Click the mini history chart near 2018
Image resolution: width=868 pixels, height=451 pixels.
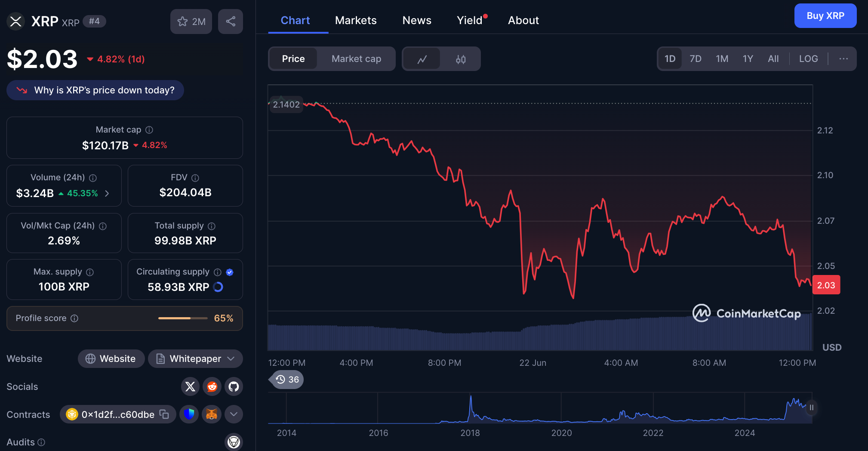coord(470,408)
